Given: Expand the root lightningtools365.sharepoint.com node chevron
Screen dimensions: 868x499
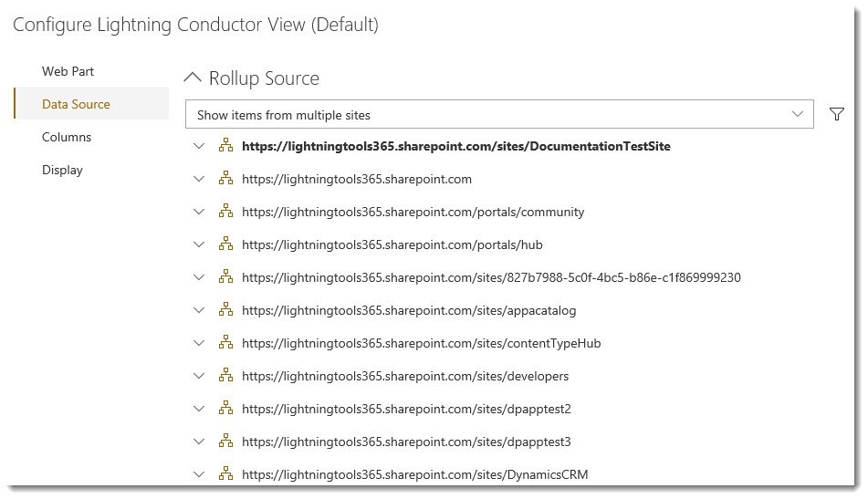Looking at the screenshot, I should coord(199,179).
